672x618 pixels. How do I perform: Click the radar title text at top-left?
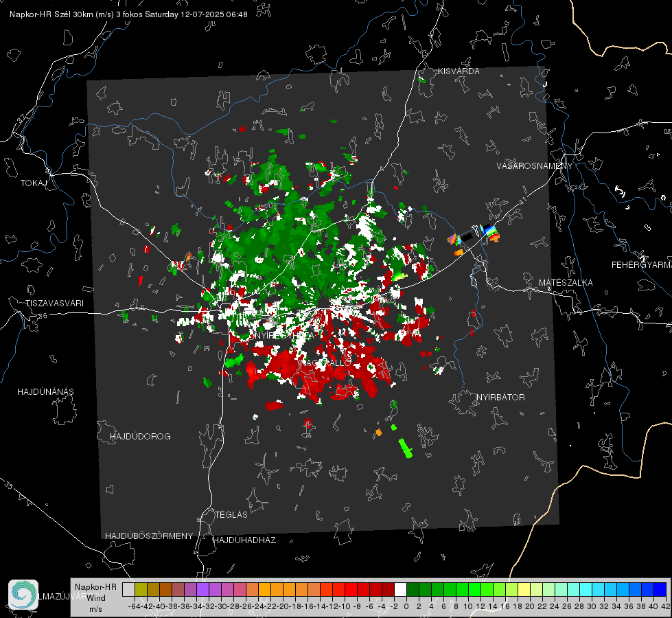coord(128,14)
